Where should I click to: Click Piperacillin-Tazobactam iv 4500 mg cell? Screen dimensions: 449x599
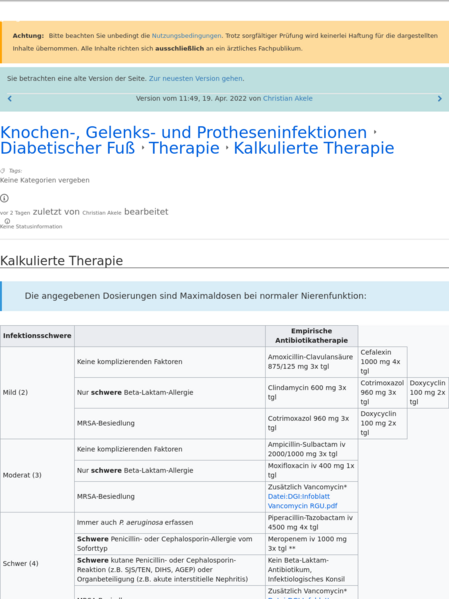(311, 523)
